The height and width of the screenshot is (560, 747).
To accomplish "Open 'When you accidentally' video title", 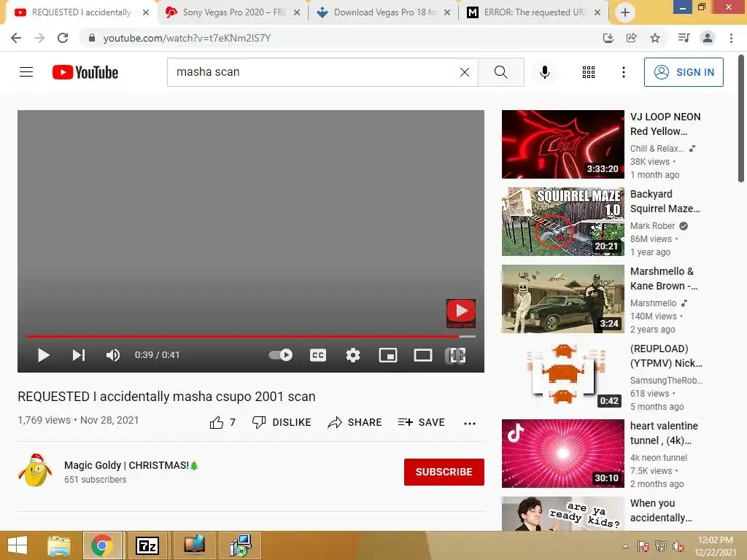I will click(x=661, y=510).
